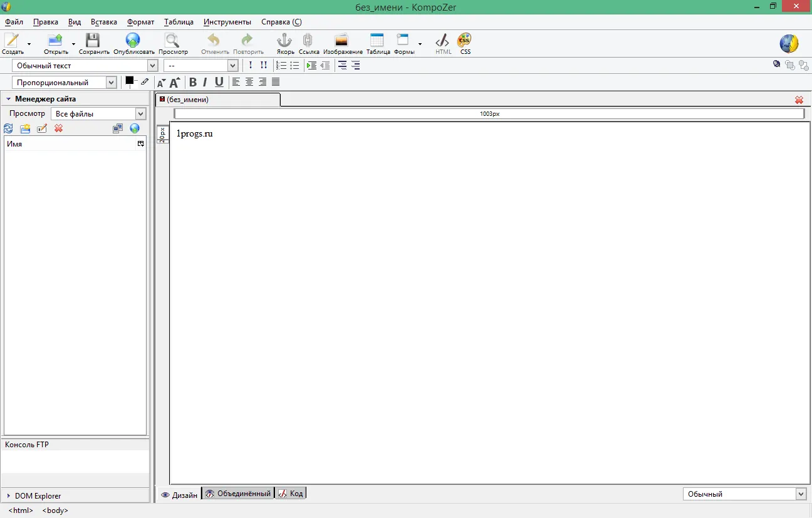Switch to the Объединённый view tab
This screenshot has width=812, height=518.
pos(238,494)
